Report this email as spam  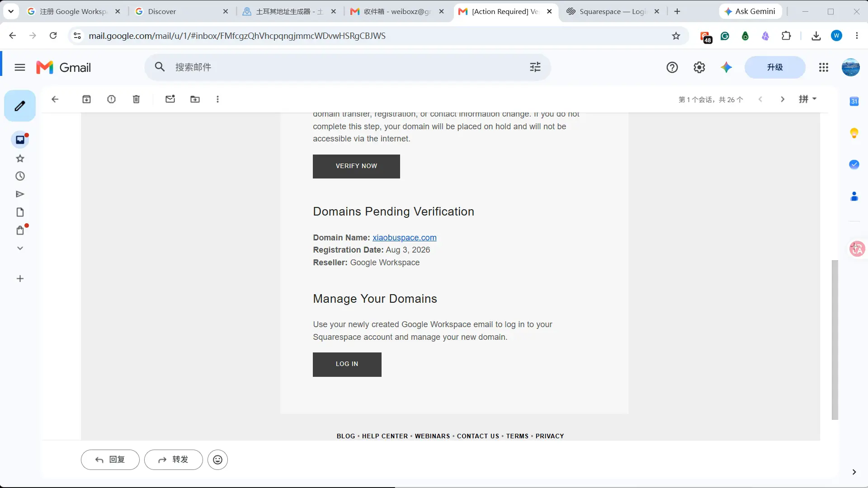point(111,99)
